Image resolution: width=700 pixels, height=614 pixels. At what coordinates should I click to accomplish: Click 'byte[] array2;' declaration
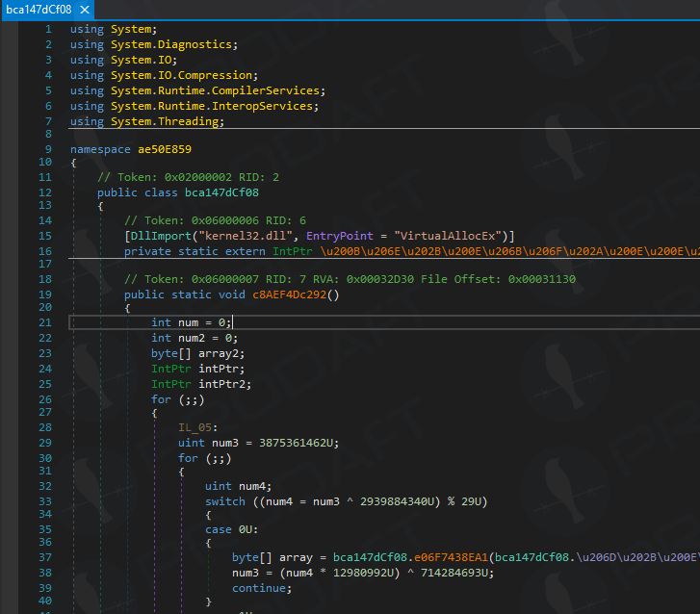pos(197,354)
